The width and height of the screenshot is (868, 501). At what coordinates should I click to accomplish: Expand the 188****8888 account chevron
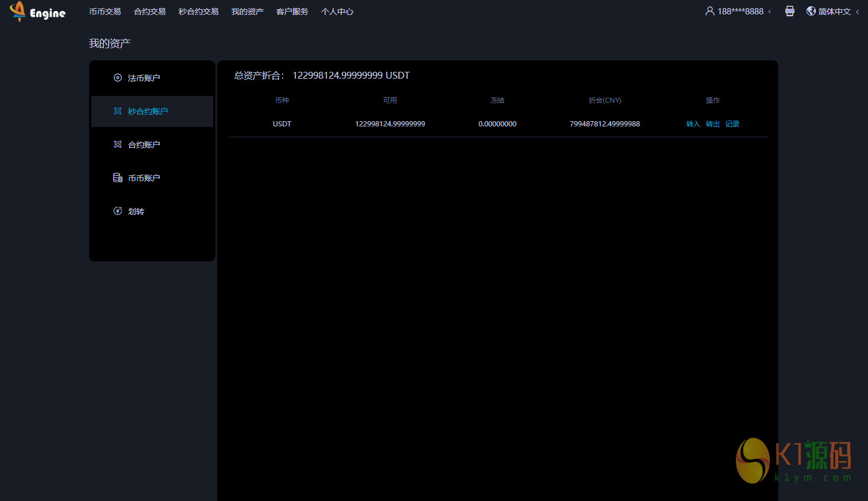770,11
